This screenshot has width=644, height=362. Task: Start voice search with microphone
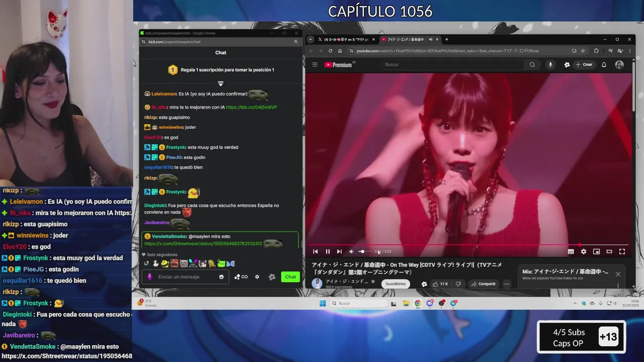[550, 64]
